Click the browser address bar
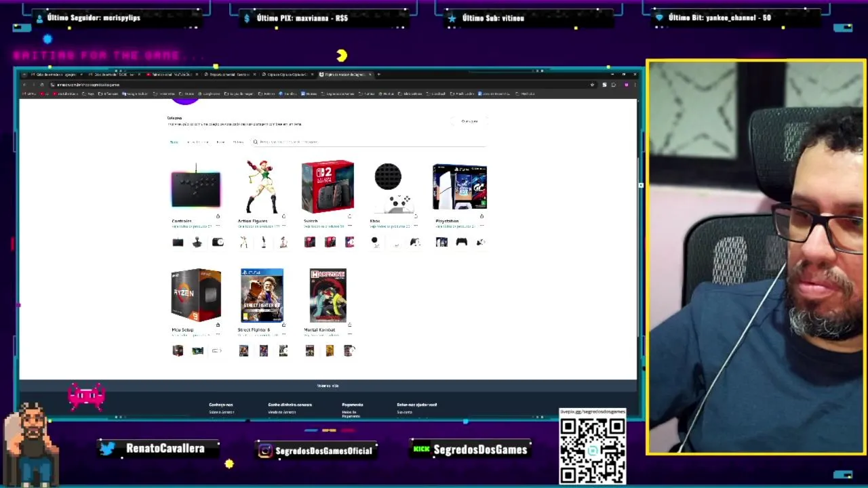Screen dimensions: 868x488 click(319, 85)
